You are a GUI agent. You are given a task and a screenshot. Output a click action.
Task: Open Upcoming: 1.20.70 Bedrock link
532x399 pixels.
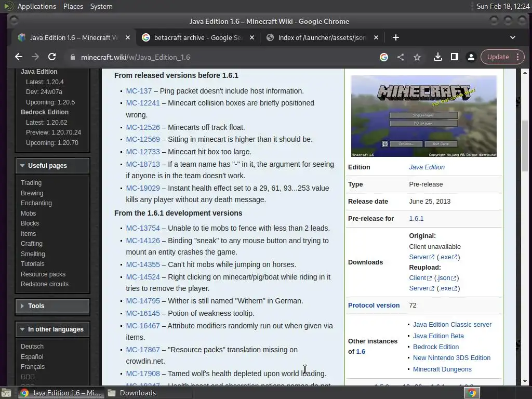52,142
